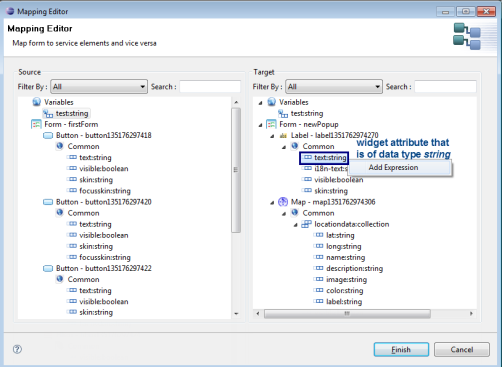Click the Cancel button

(x=462, y=349)
